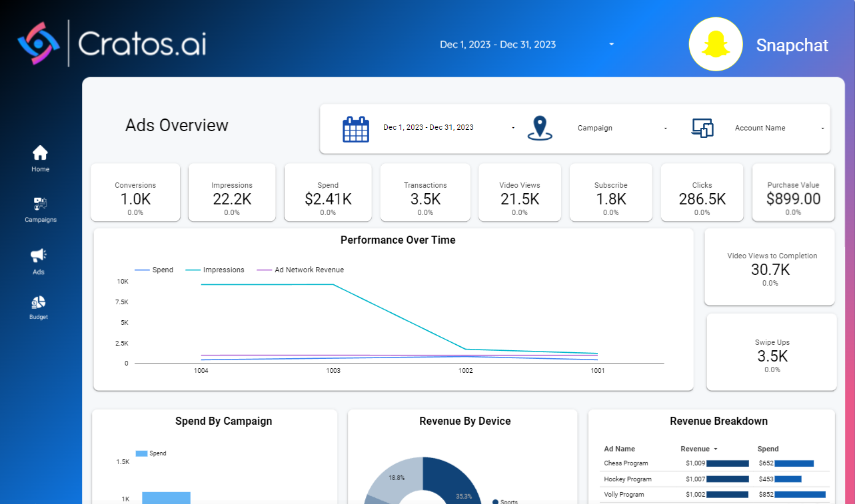This screenshot has width=855, height=504.
Task: Click the Performance Over Time chart title
Action: coord(398,240)
